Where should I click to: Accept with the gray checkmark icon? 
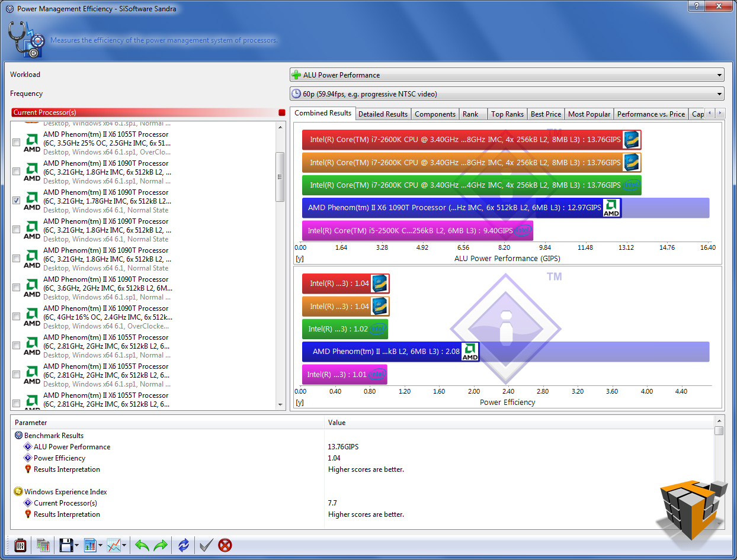[206, 545]
